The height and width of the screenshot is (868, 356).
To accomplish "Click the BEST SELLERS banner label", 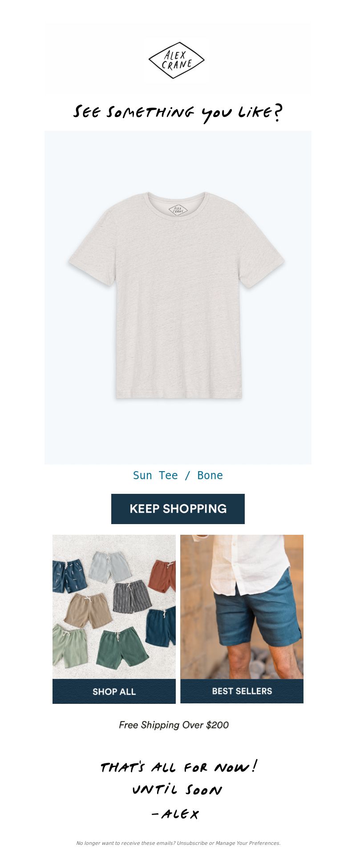I will click(242, 691).
